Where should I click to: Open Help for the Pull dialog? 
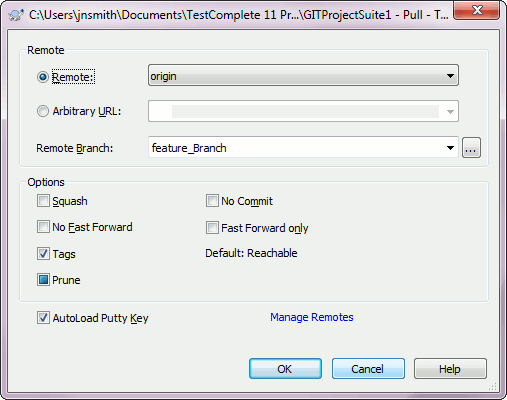point(450,369)
